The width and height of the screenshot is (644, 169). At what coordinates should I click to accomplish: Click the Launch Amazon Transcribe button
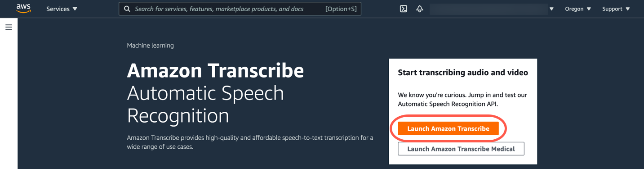pyautogui.click(x=448, y=128)
